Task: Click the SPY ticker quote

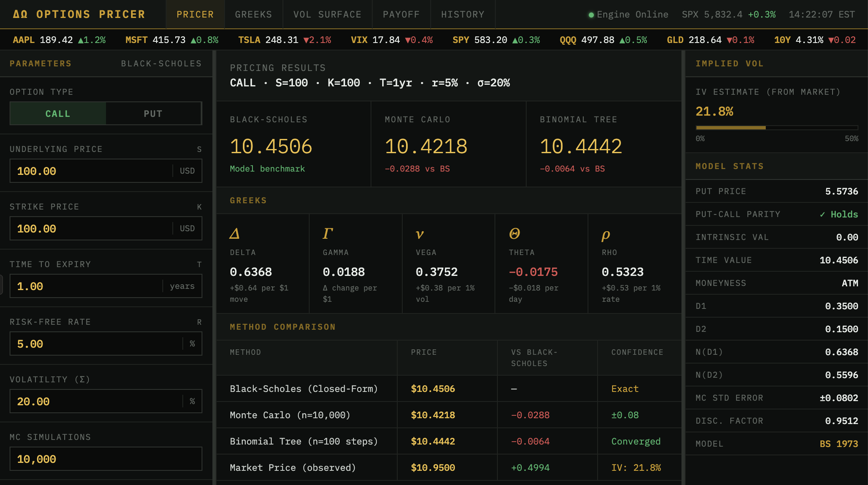Action: pyautogui.click(x=496, y=40)
